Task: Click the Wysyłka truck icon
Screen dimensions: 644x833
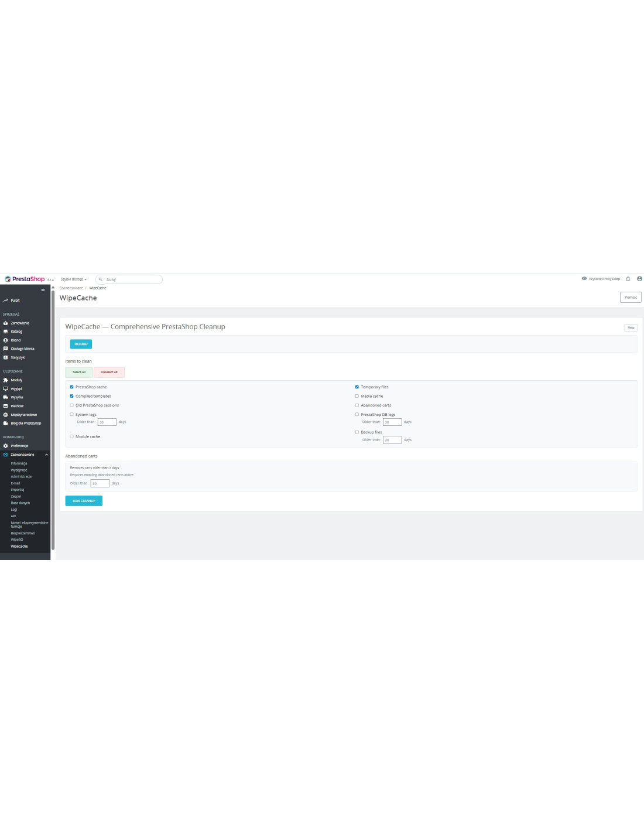Action: [6, 397]
